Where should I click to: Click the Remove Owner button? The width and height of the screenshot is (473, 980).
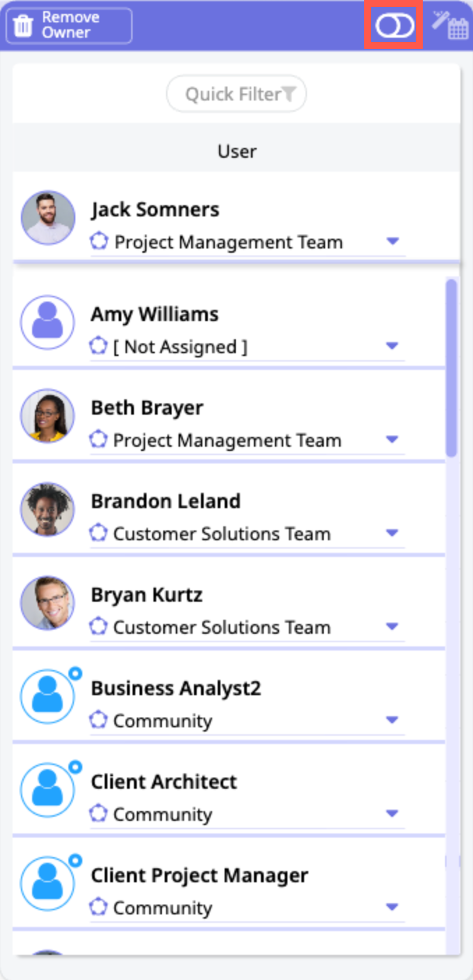pyautogui.click(x=68, y=26)
